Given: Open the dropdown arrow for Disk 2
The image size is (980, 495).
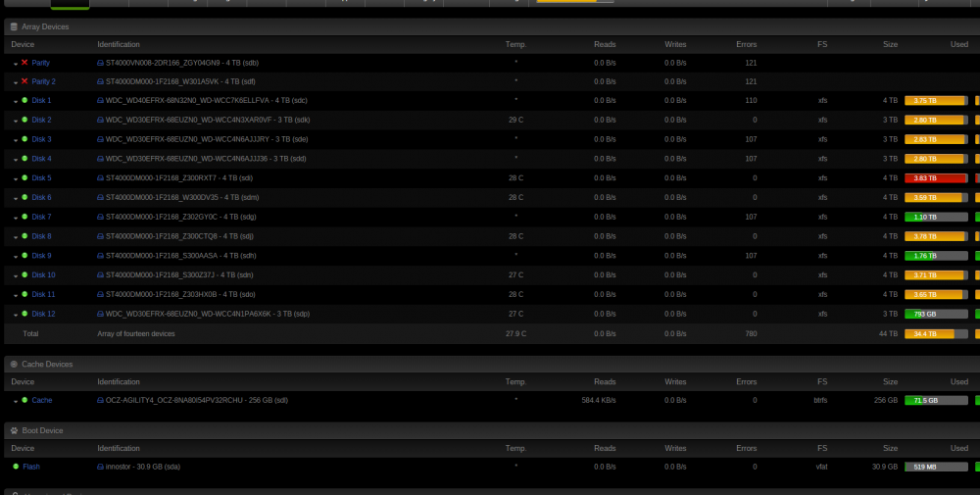Looking at the screenshot, I should tap(16, 121).
